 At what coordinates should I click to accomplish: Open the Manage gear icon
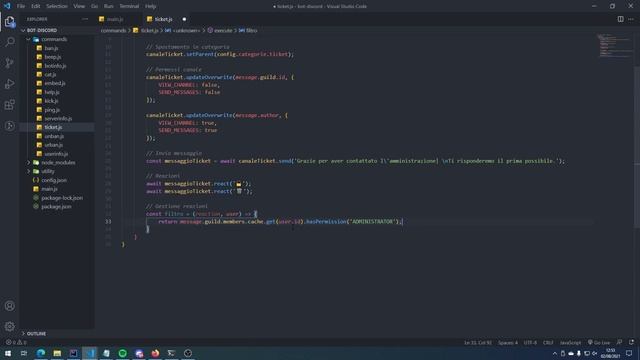[x=10, y=326]
